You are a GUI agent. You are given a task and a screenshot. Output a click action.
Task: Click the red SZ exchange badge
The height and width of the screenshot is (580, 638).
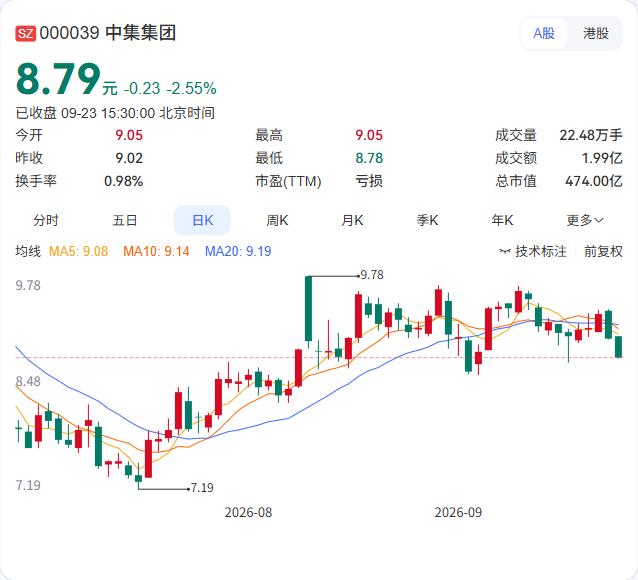(26, 33)
